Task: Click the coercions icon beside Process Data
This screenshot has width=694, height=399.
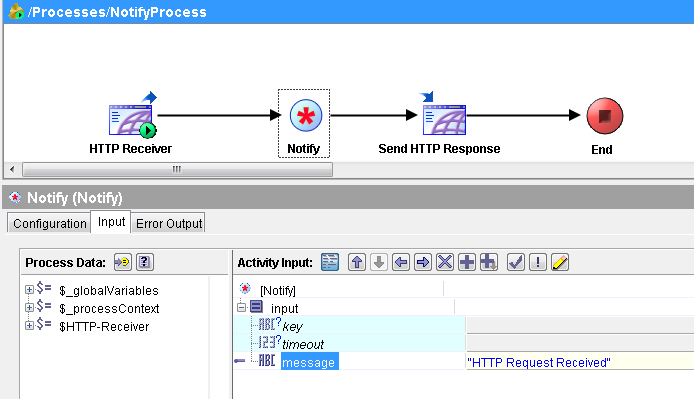Action: click(x=122, y=262)
